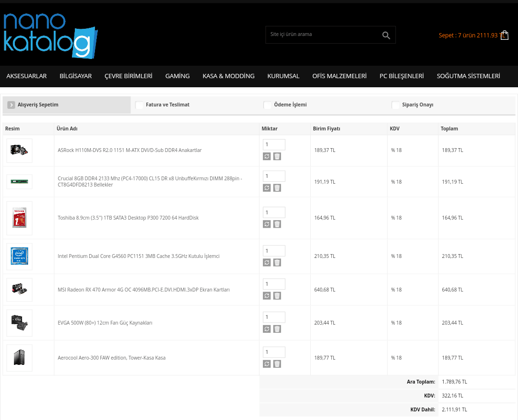This screenshot has width=518, height=420.
Task: Open the PC BİLEŞENLERİ menu
Action: click(x=402, y=76)
